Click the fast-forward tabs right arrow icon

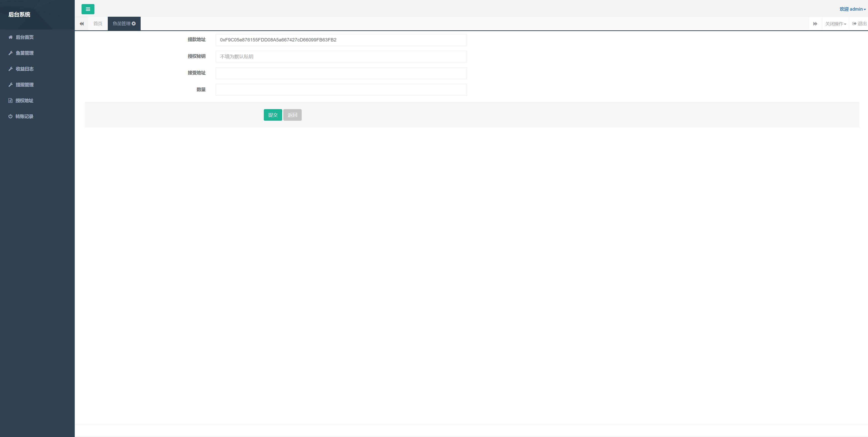click(x=815, y=24)
